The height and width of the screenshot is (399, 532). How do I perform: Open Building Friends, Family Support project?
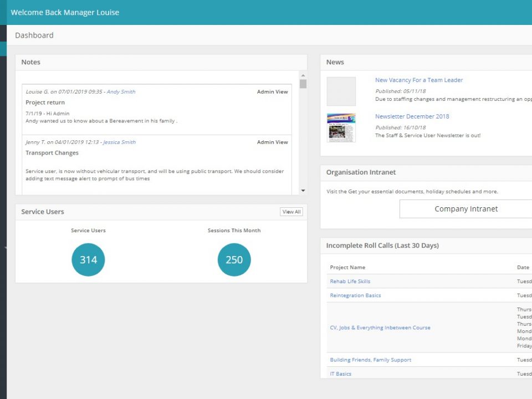[371, 360]
